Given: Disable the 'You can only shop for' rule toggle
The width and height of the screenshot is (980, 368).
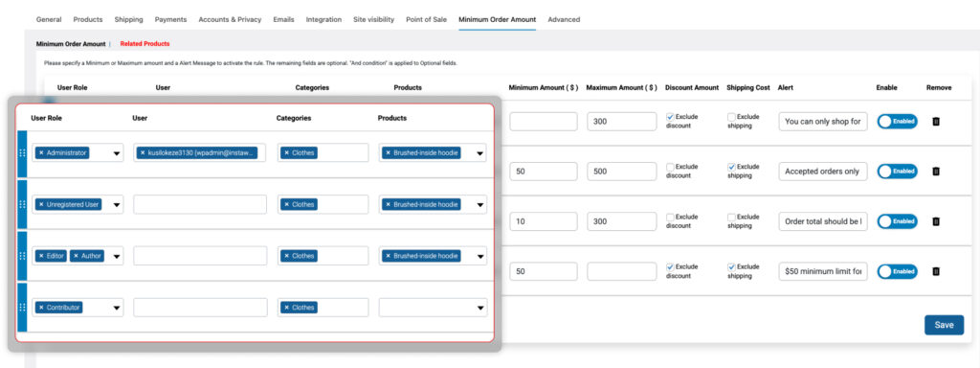Looking at the screenshot, I should pyautogui.click(x=898, y=122).
